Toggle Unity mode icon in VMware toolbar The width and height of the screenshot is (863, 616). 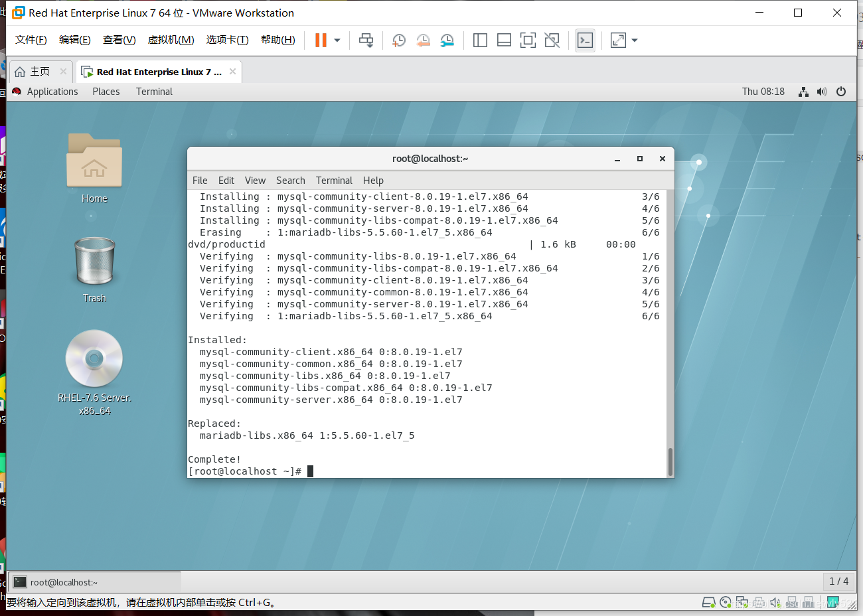pos(552,40)
